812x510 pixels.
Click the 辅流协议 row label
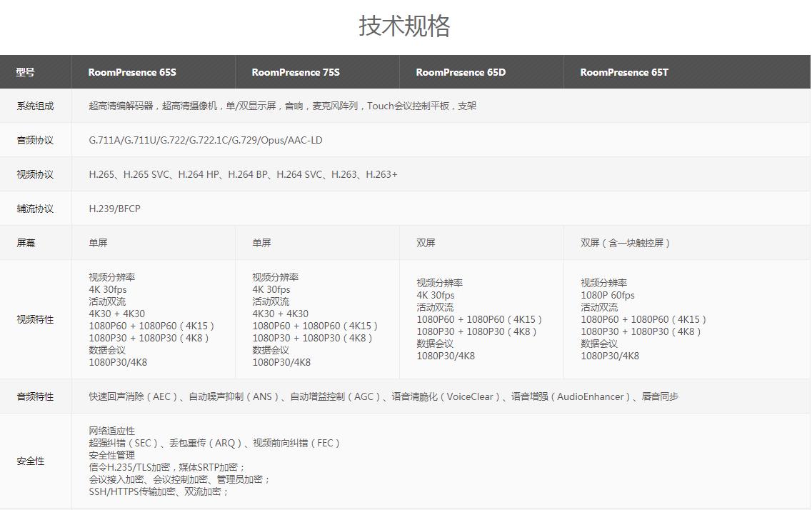pyautogui.click(x=35, y=209)
